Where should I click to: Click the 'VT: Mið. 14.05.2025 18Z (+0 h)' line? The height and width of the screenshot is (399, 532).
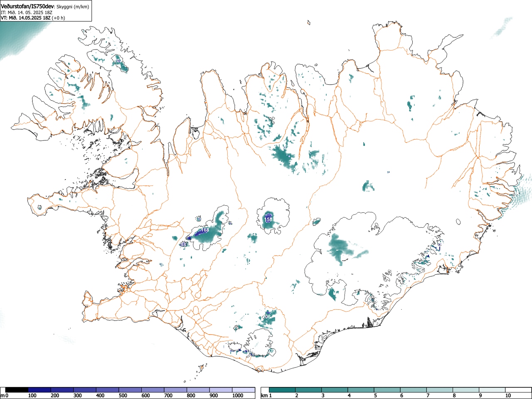[33, 18]
